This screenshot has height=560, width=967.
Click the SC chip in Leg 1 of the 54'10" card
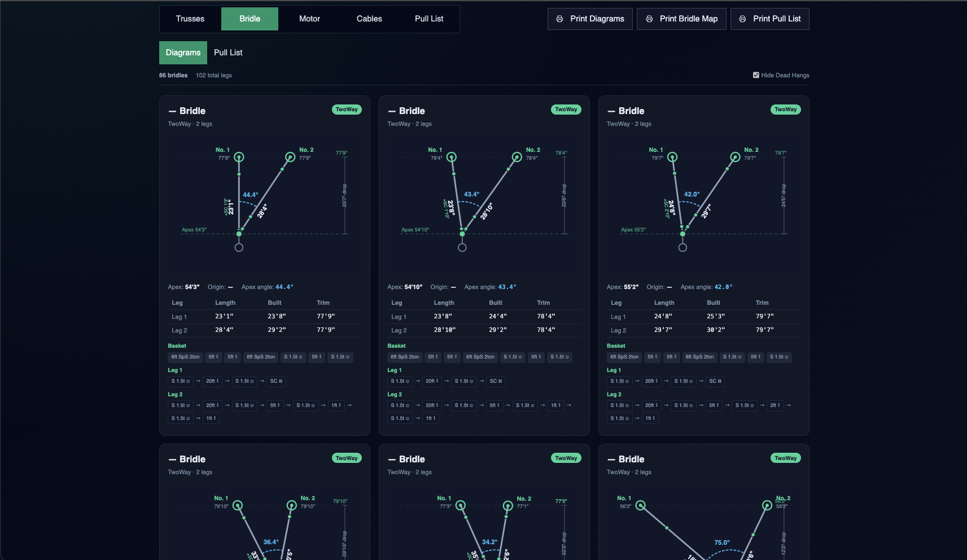click(x=496, y=381)
